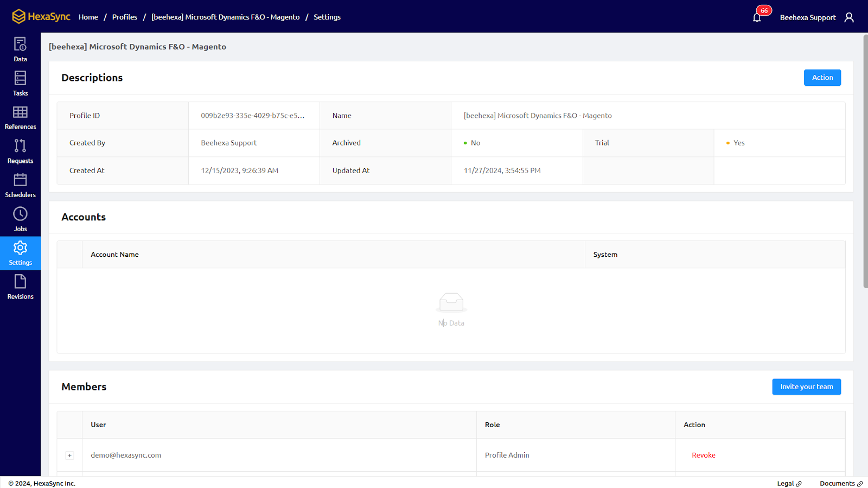Go to Home breadcrumb
This screenshot has width=868, height=488.
88,17
